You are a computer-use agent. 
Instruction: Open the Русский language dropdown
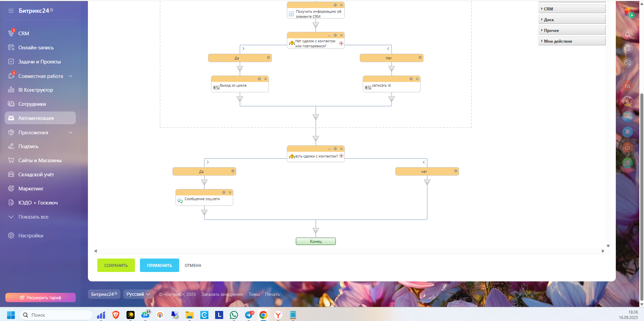[138, 294]
